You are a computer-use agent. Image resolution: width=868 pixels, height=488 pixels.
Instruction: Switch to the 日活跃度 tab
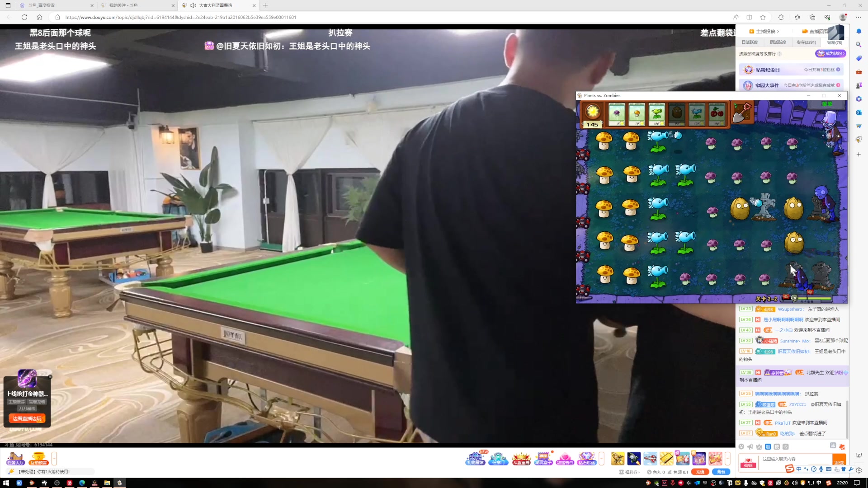750,42
